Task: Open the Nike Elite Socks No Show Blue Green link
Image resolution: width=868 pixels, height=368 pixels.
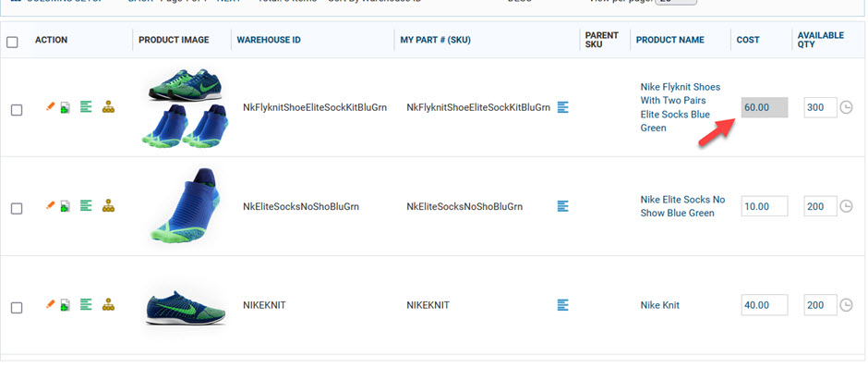Action: click(682, 206)
